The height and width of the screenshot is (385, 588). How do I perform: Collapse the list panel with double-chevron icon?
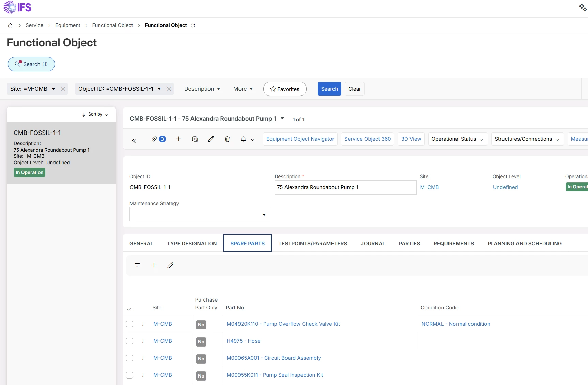click(134, 140)
